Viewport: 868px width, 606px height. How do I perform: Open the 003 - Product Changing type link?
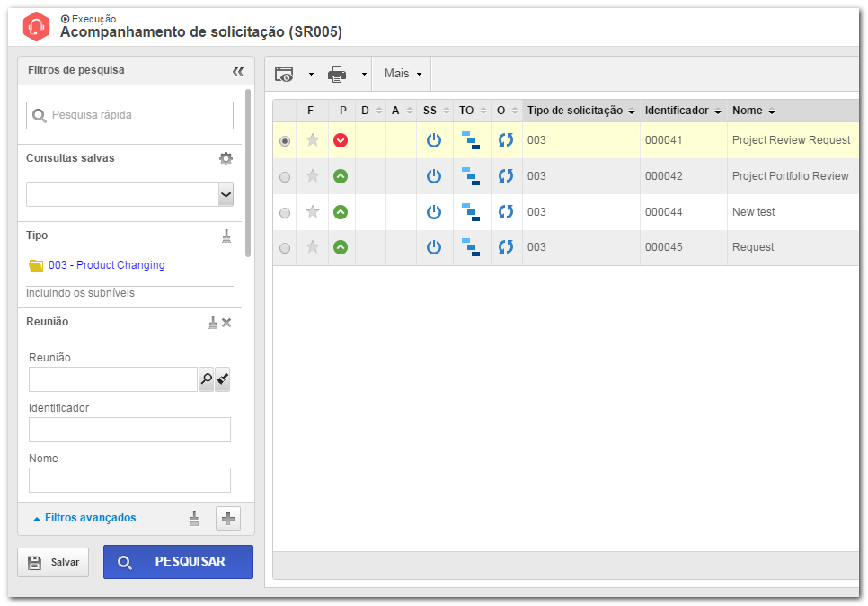[x=106, y=264]
